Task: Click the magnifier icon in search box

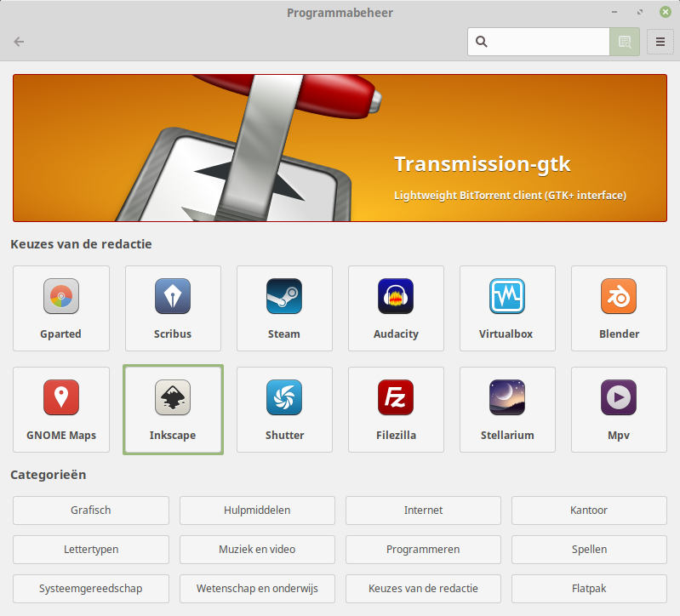Action: [x=482, y=42]
